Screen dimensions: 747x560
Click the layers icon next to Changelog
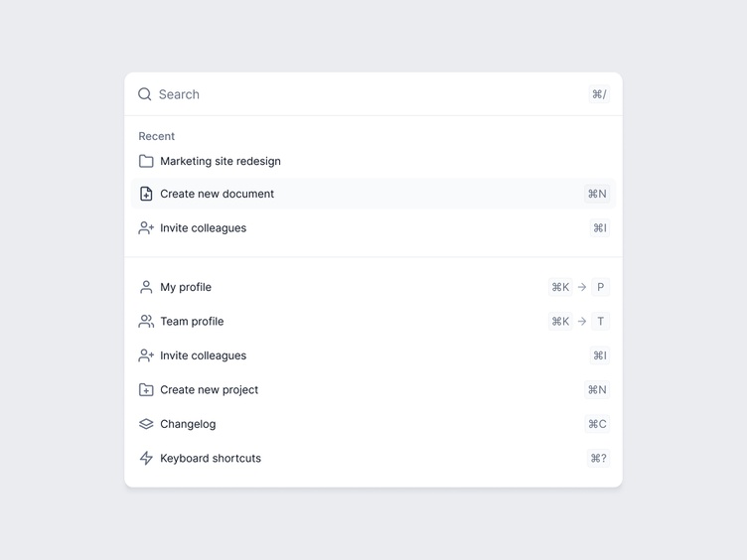tap(146, 424)
